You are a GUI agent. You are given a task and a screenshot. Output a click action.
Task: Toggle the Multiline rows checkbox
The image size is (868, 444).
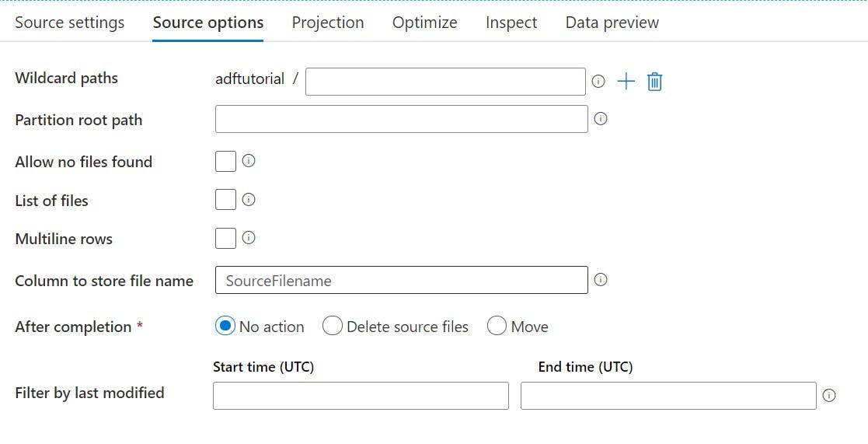coord(225,238)
